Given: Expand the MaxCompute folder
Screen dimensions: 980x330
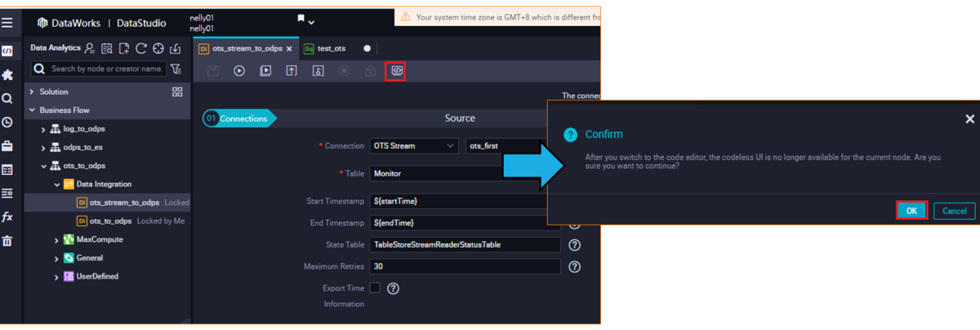Looking at the screenshot, I should 56,240.
